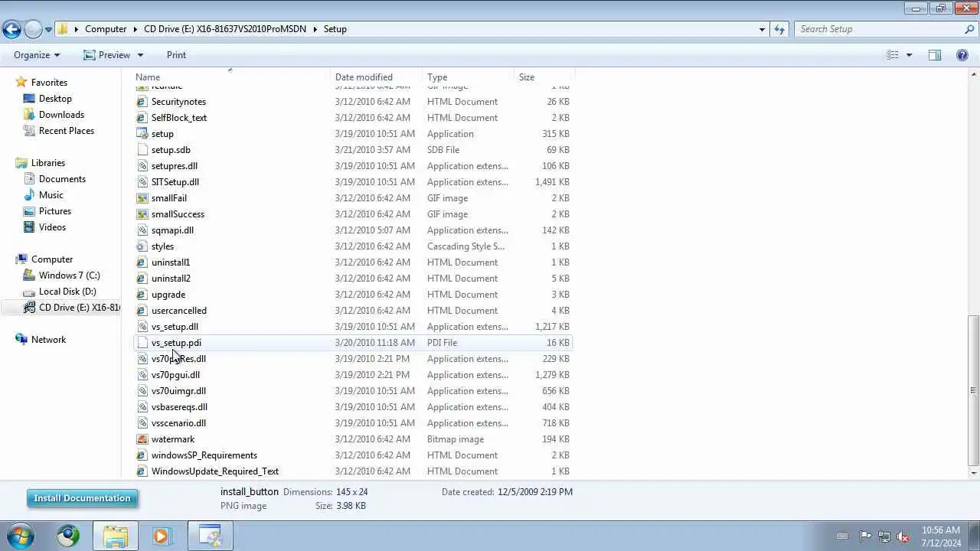Select Computer in navigation pane
Screen dimensions: 980x551
tap(52, 259)
